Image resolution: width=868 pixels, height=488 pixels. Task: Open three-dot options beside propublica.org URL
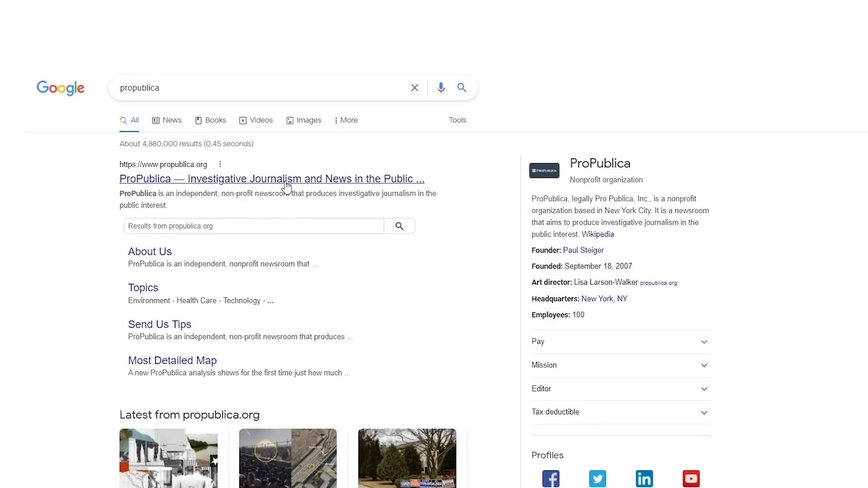click(220, 164)
